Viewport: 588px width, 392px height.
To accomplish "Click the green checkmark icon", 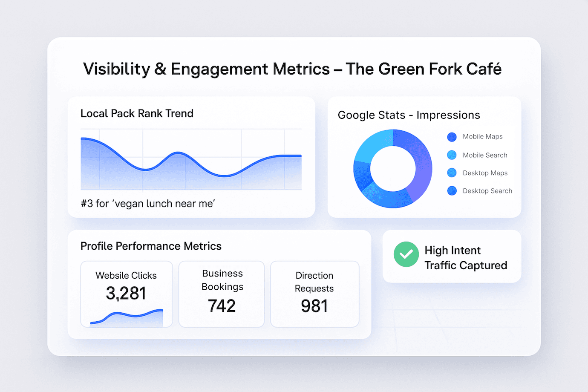I will point(406,254).
